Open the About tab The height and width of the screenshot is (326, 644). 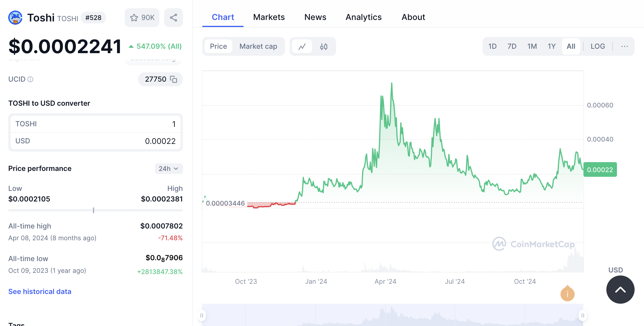coord(413,17)
